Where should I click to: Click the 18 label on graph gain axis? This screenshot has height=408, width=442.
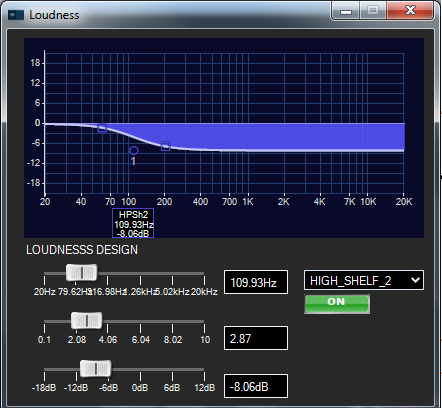35,63
